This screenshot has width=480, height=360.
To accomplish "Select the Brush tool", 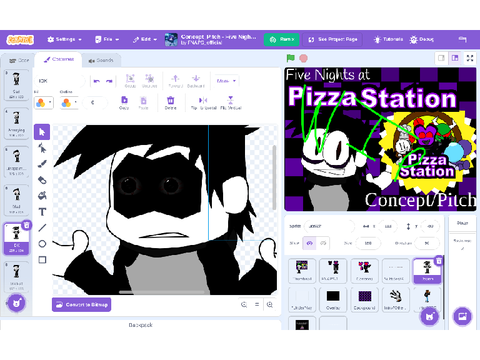I will [x=42, y=164].
